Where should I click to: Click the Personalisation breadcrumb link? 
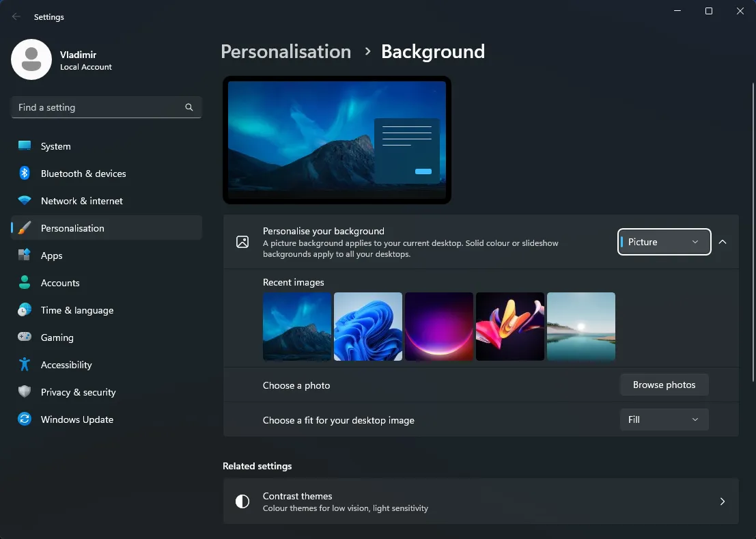(286, 52)
